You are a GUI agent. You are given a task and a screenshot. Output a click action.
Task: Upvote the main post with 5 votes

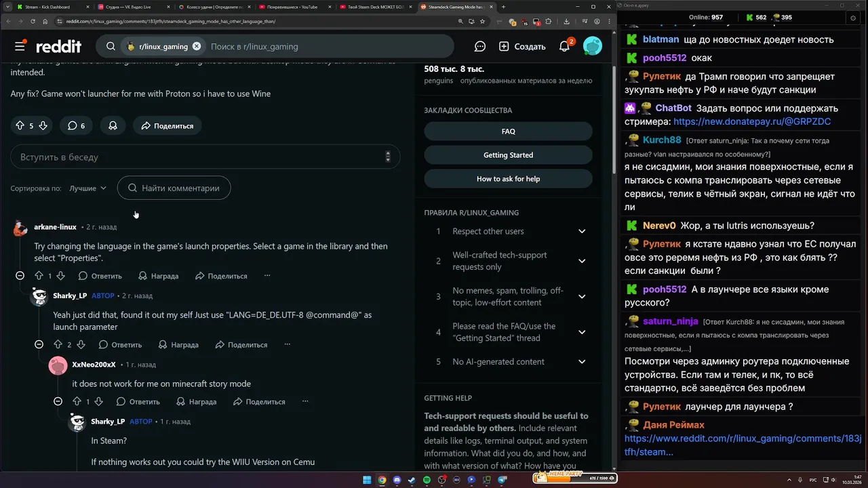[x=19, y=125]
